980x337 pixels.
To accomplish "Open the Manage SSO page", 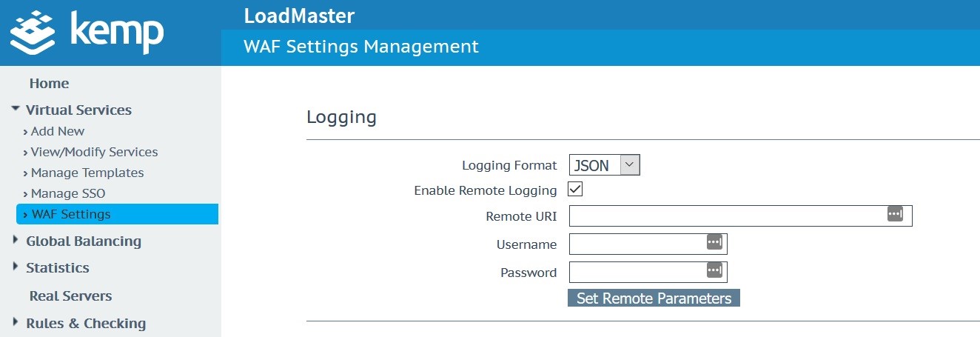I will 67,193.
